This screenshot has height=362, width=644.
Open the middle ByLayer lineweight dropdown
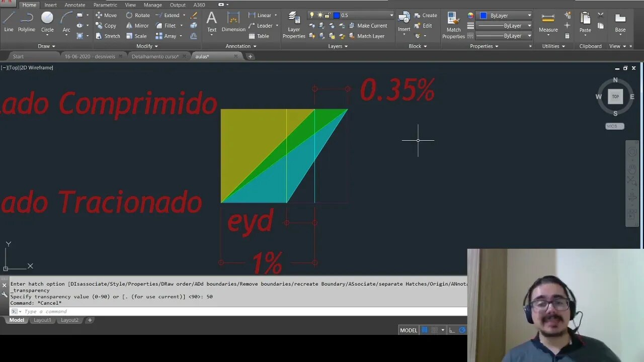coord(505,26)
